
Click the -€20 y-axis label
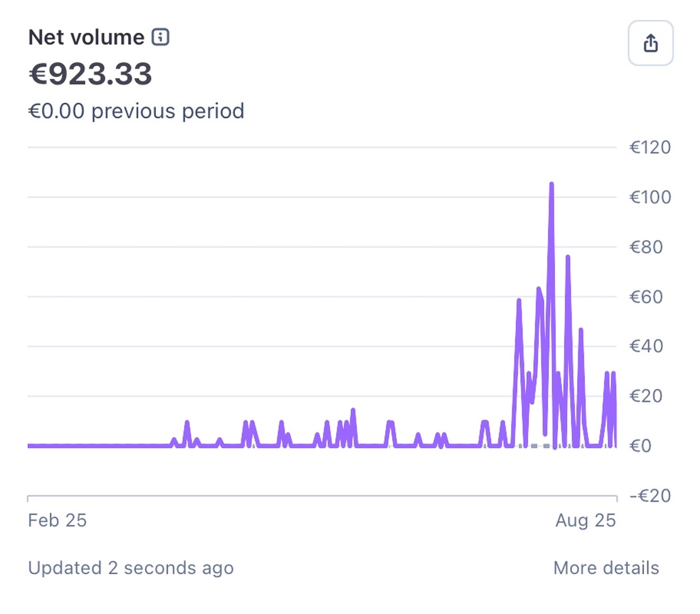650,496
